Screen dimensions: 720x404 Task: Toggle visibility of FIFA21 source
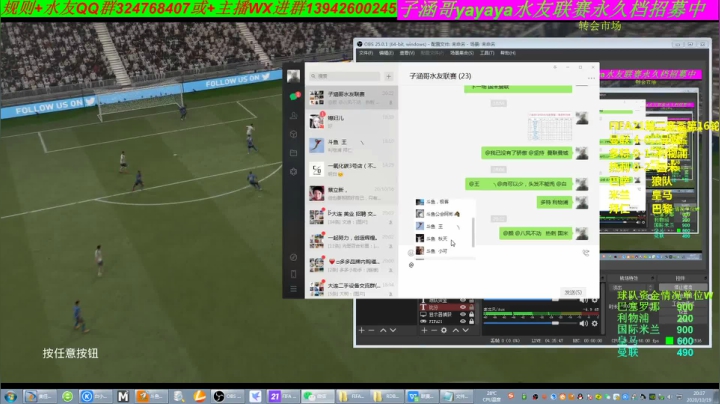click(463, 322)
